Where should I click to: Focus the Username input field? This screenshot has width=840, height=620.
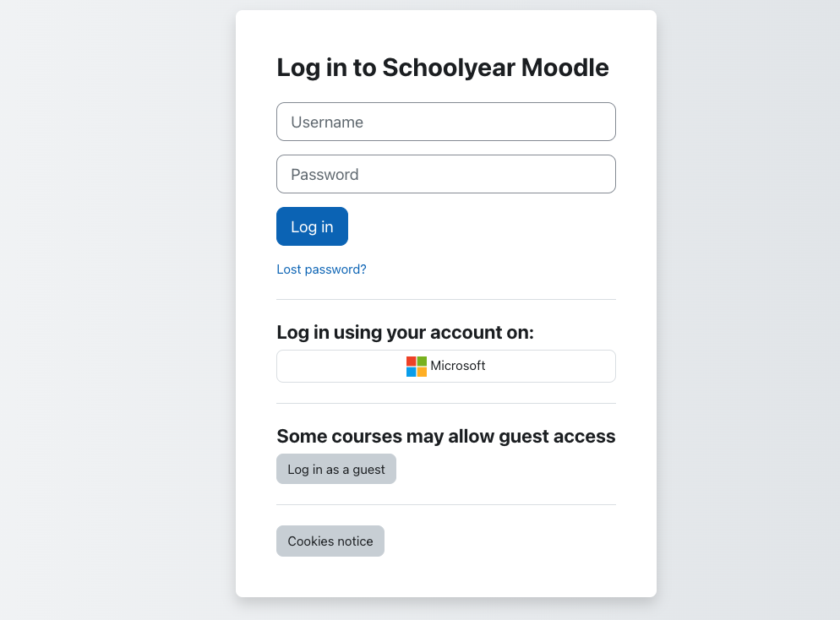tap(445, 122)
